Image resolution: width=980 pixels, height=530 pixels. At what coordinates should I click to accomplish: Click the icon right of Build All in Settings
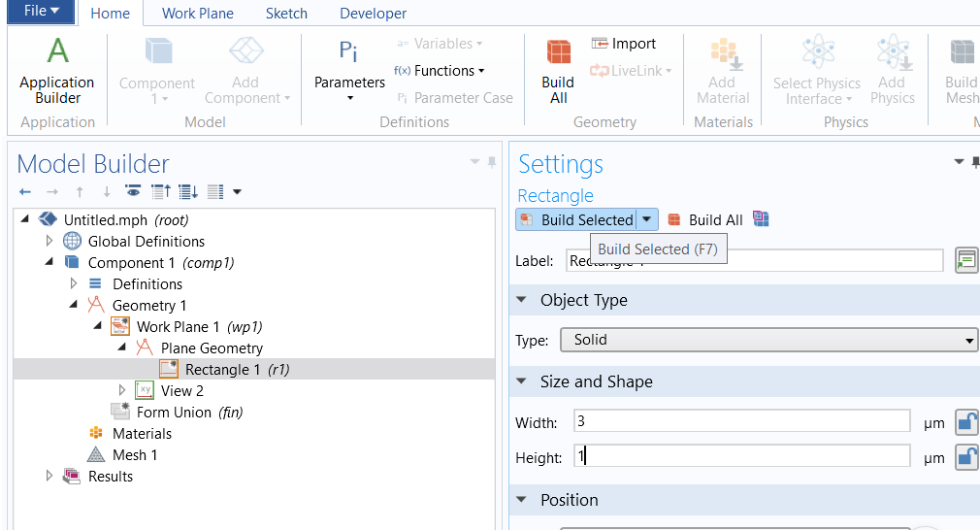point(761,219)
